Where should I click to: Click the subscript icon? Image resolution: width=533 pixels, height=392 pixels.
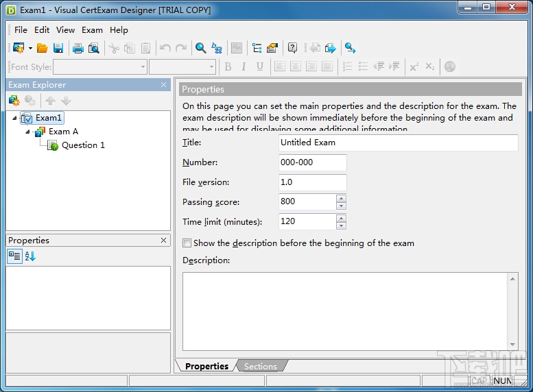coord(430,66)
